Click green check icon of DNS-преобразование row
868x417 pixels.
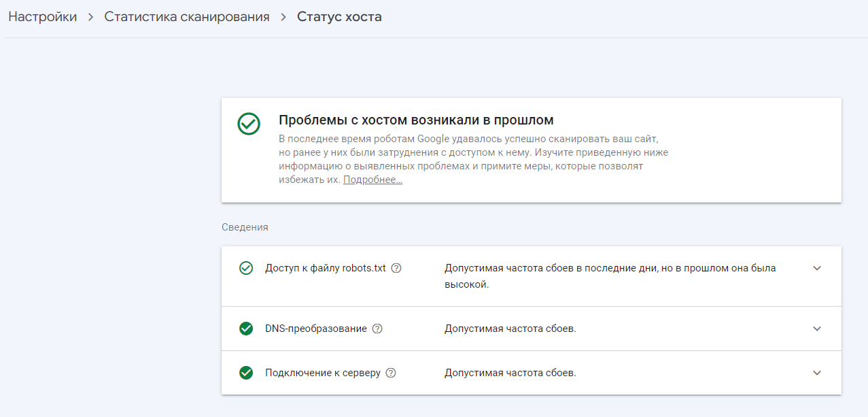[x=246, y=329]
